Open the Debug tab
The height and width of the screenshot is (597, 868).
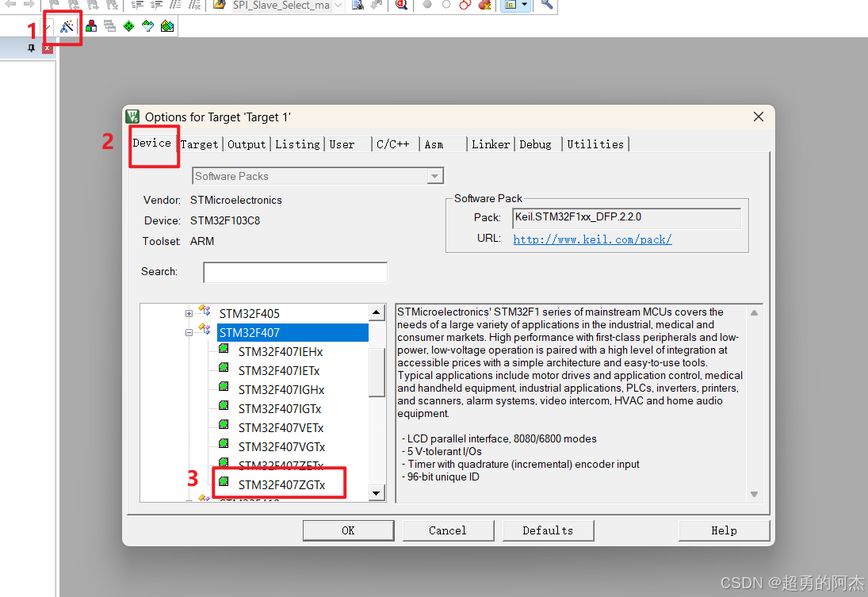[538, 144]
